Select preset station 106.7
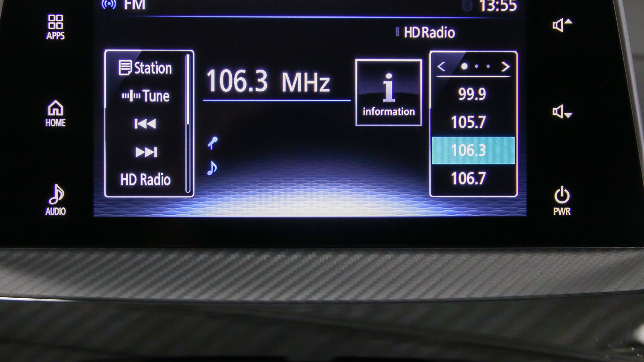This screenshot has height=362, width=644. coord(469,179)
